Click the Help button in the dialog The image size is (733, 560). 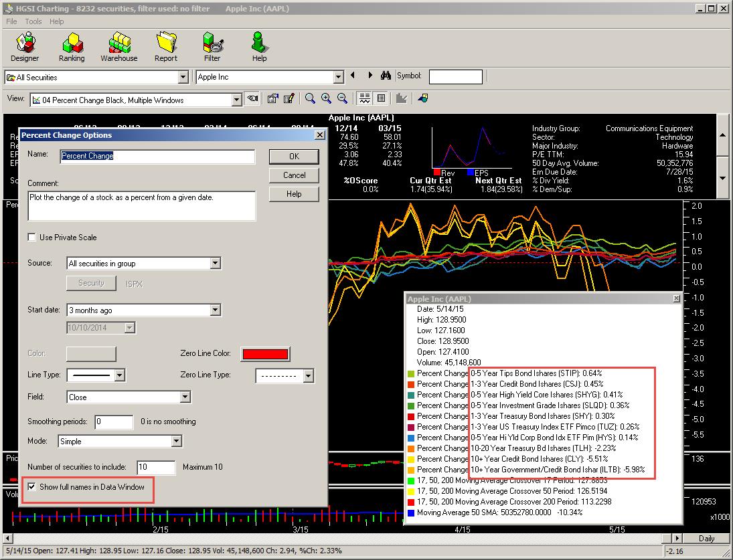pos(294,194)
